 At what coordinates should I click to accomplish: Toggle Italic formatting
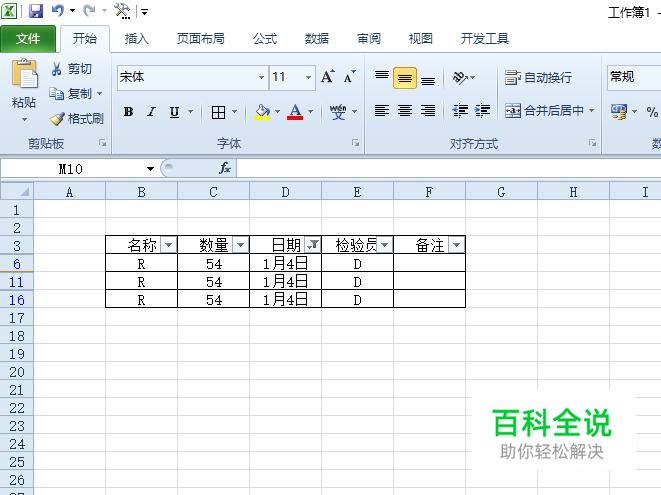151,112
